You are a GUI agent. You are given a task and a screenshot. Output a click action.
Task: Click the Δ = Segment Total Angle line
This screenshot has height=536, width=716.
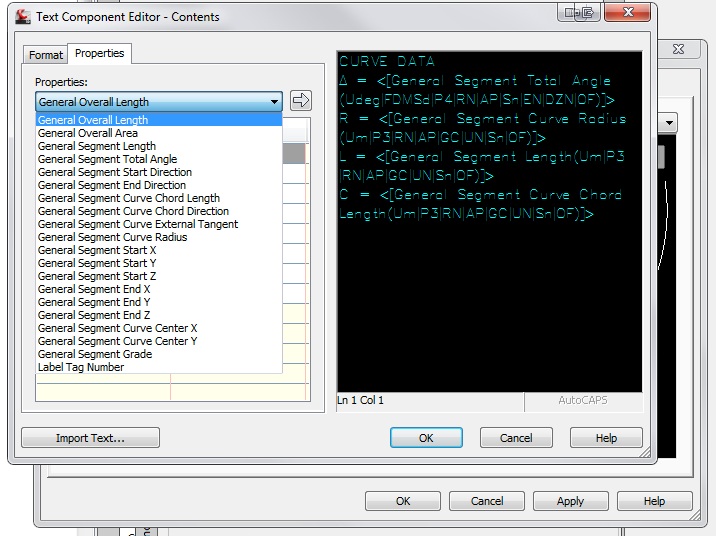pos(477,90)
